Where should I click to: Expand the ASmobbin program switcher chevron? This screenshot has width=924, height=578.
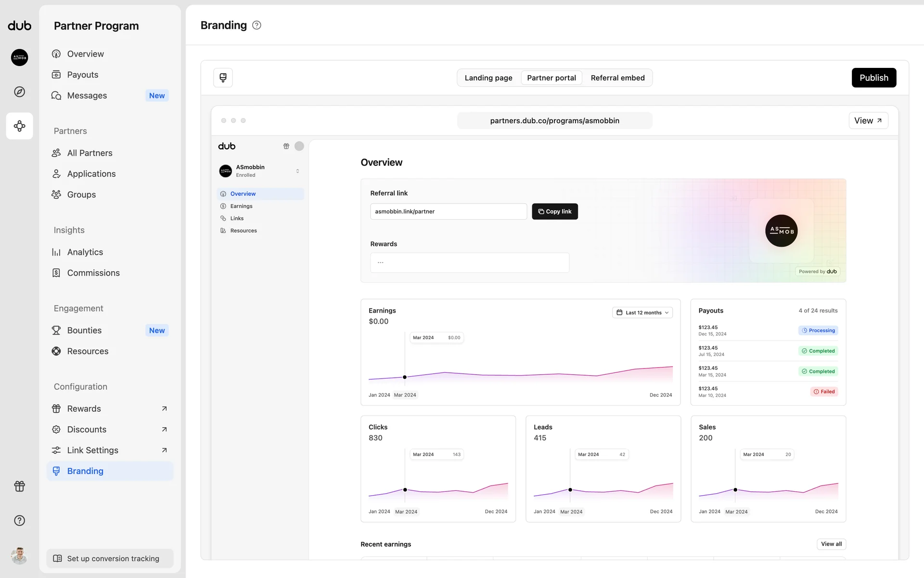tap(297, 171)
